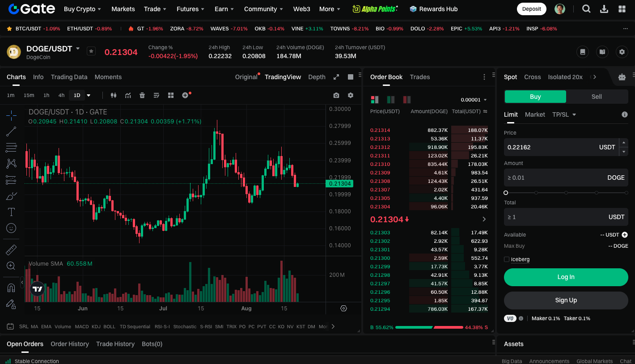Expand the DOGE/USDT pair selector
The height and width of the screenshot is (364, 635).
click(x=78, y=48)
